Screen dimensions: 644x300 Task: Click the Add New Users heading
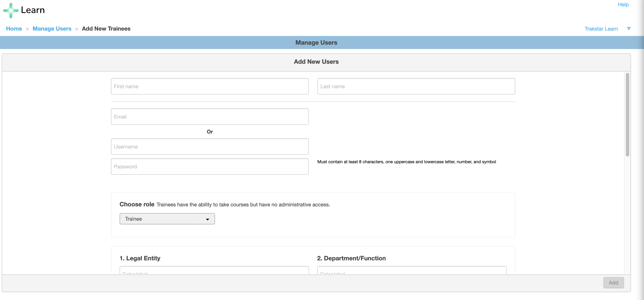coord(316,62)
